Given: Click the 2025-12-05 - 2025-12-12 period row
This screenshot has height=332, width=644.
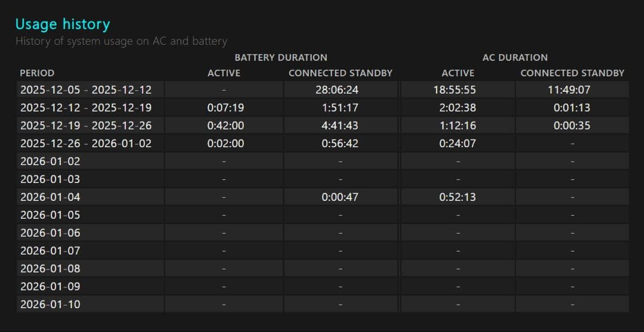Looking at the screenshot, I should (86, 90).
